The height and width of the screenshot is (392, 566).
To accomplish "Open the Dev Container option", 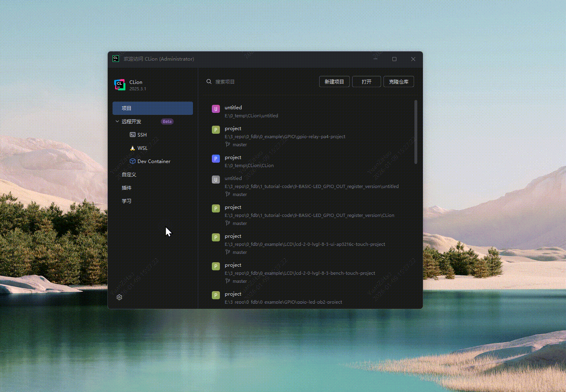I will tap(133, 161).
